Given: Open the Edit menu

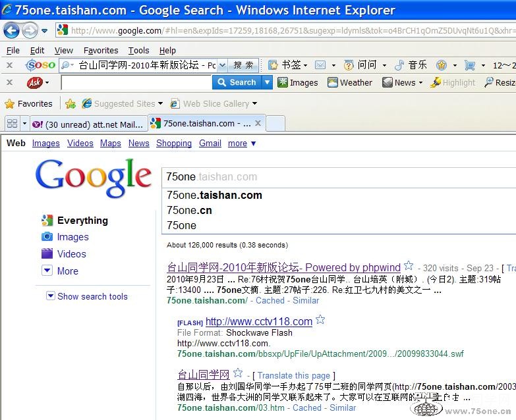Looking at the screenshot, I should click(x=37, y=50).
